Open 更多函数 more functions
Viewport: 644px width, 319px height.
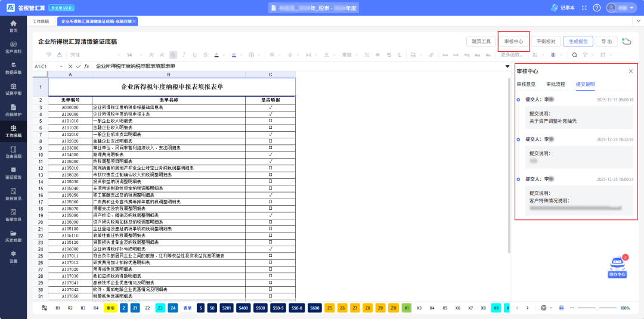tap(513, 55)
